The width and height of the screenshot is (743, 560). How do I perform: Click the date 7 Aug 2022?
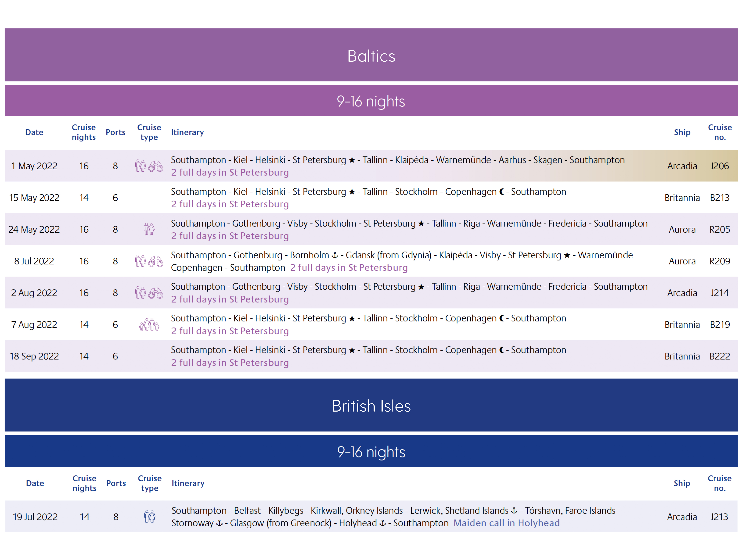tap(34, 325)
